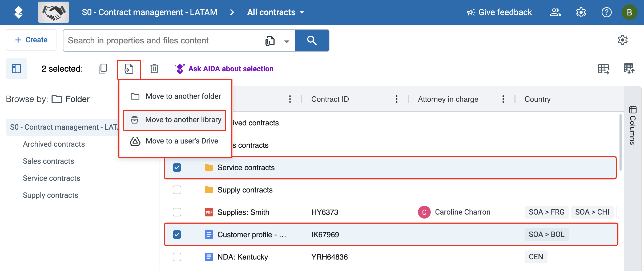This screenshot has width=644, height=271.
Task: Choose Move to another library
Action: (x=175, y=120)
